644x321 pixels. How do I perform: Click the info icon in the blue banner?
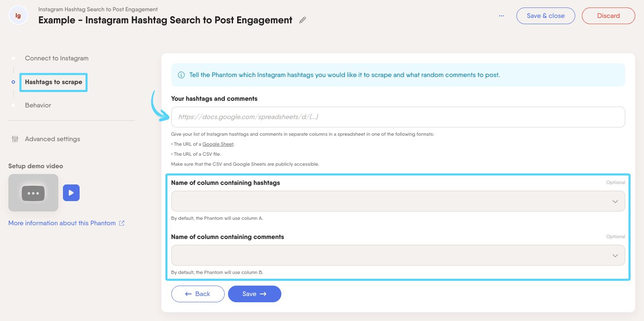181,75
